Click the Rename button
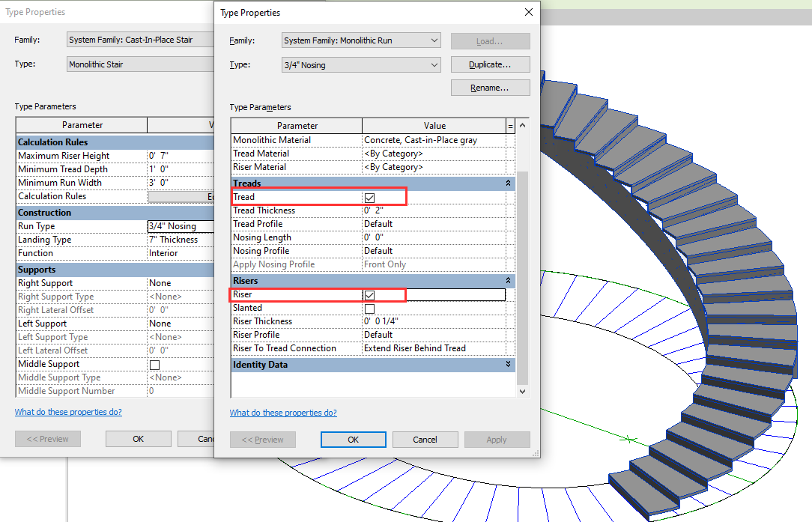 pos(490,87)
